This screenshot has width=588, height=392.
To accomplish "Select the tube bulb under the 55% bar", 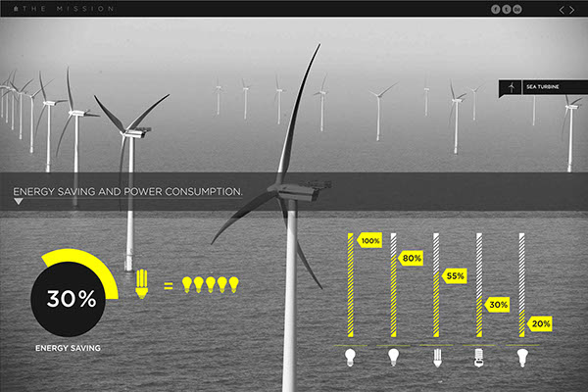I will point(437,358).
